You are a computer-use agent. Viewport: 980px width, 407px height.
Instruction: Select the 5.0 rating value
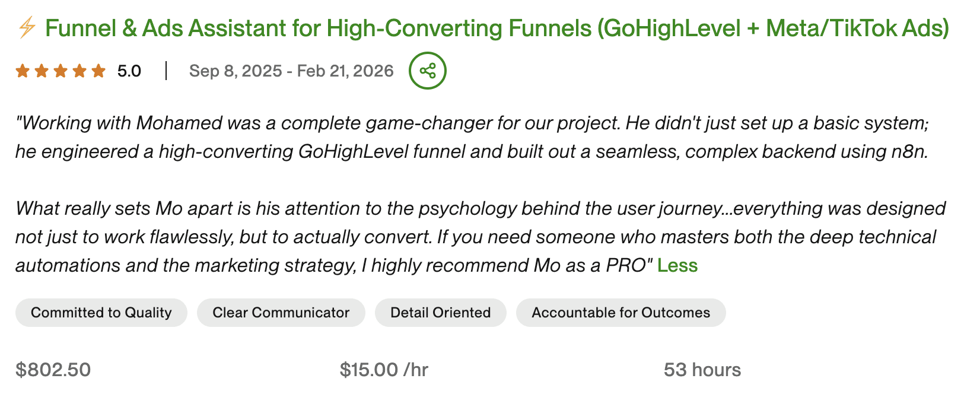[128, 70]
